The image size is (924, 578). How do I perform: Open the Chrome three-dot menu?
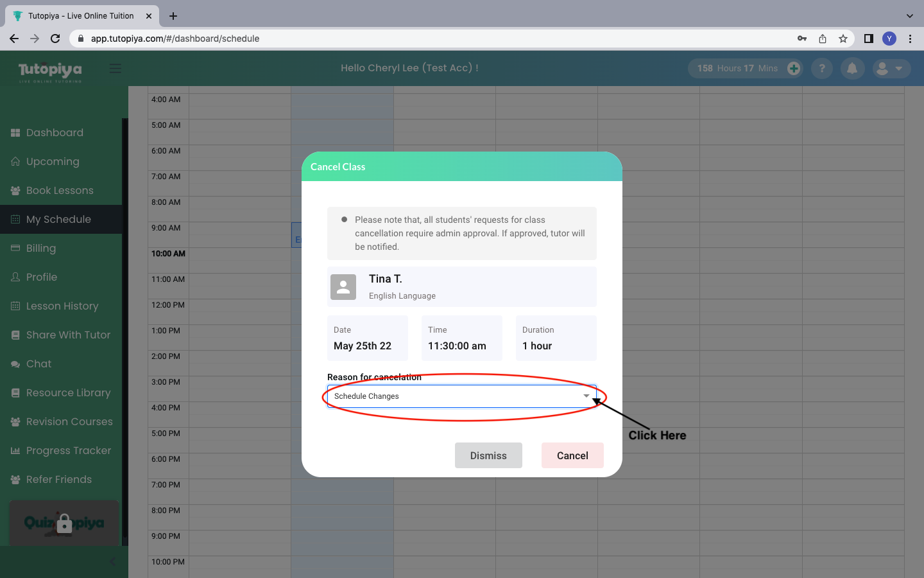tap(910, 39)
